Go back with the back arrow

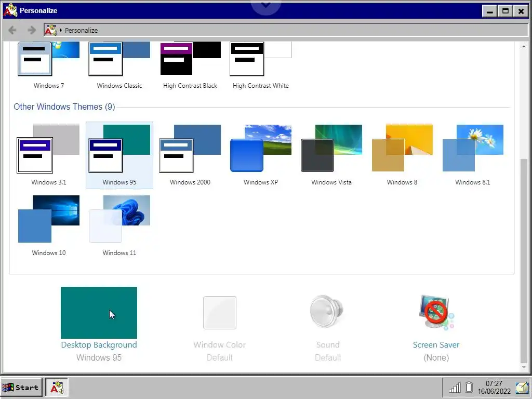[12, 30]
